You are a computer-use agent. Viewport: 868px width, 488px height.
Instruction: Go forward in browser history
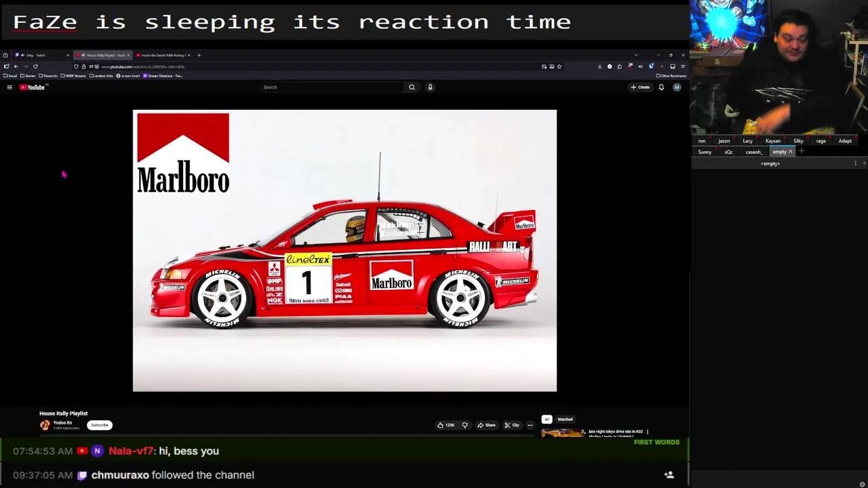[26, 66]
